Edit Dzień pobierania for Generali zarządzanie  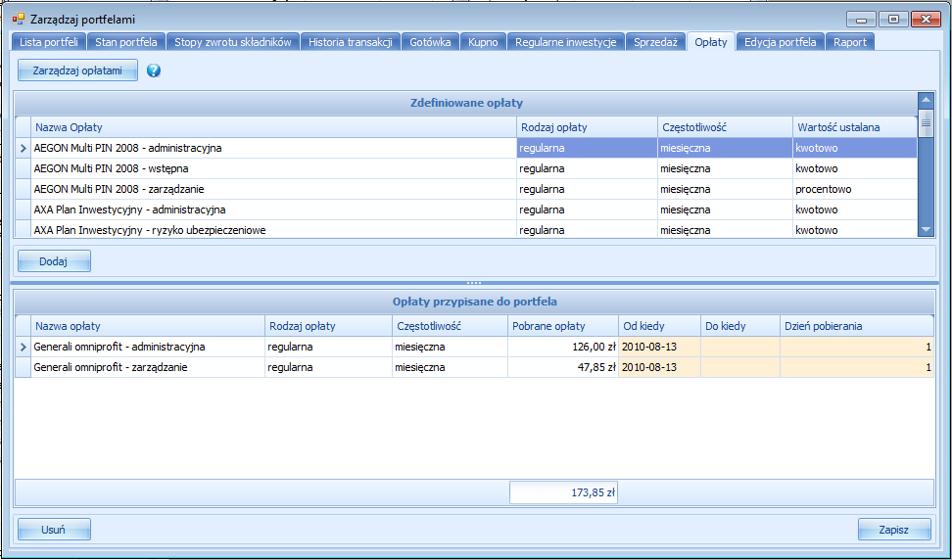(857, 368)
